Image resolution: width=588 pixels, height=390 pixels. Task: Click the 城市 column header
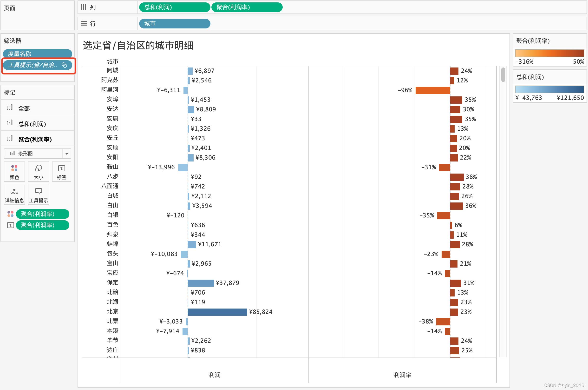(x=112, y=61)
